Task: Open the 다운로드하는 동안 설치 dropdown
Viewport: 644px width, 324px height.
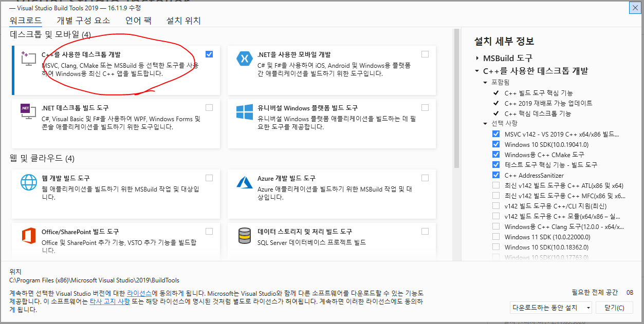Action: (x=550, y=308)
